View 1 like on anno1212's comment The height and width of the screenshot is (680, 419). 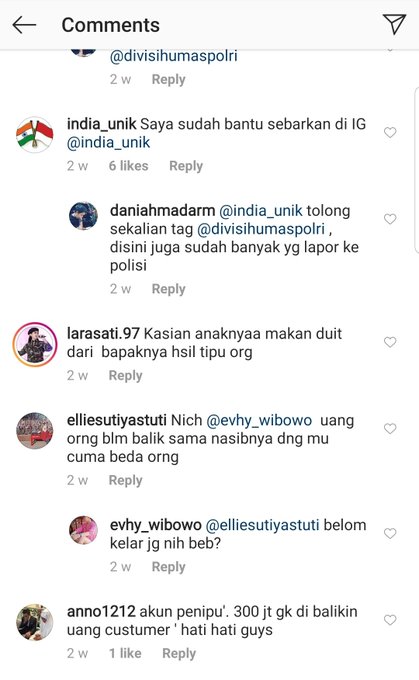pos(125,653)
